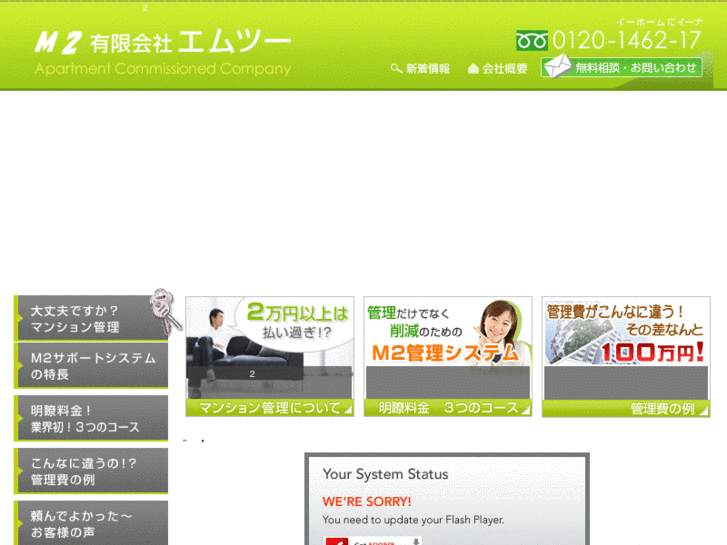
Task: Open マンション管理について link bar
Action: point(270,408)
